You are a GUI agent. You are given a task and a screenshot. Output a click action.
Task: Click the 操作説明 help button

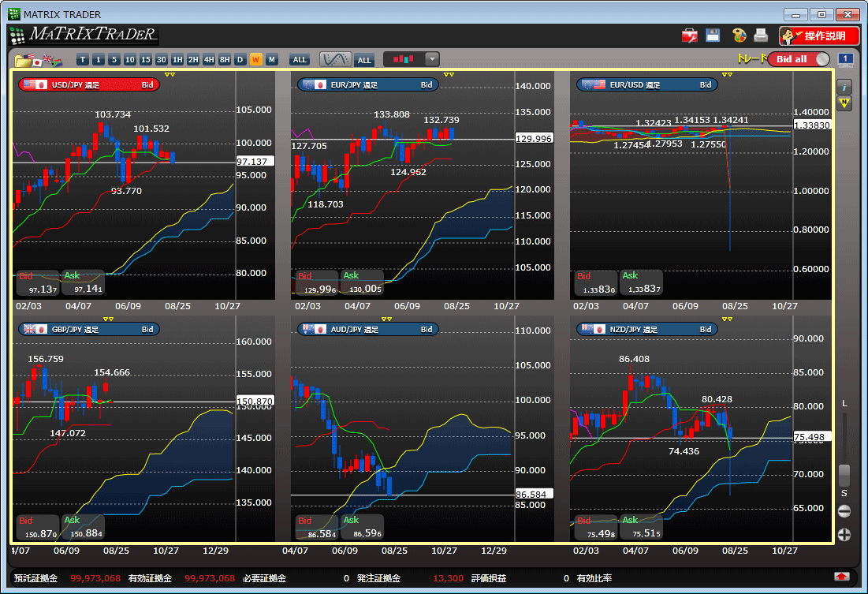pyautogui.click(x=819, y=36)
